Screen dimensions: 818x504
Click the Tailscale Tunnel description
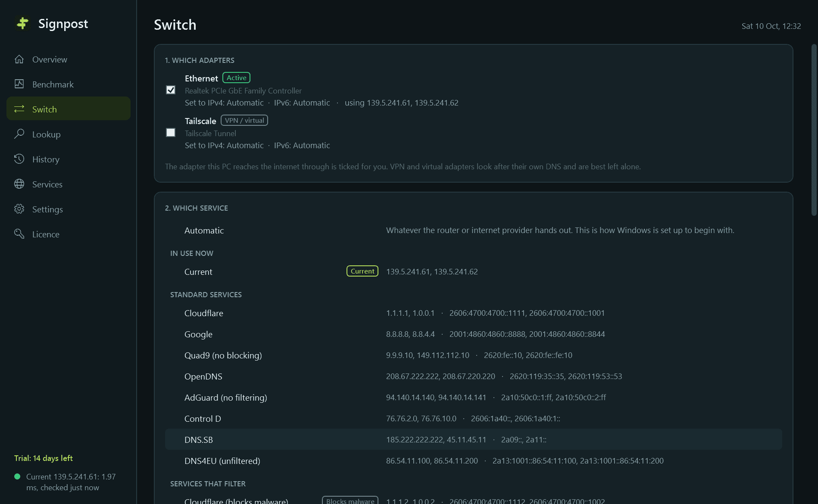coord(210,134)
